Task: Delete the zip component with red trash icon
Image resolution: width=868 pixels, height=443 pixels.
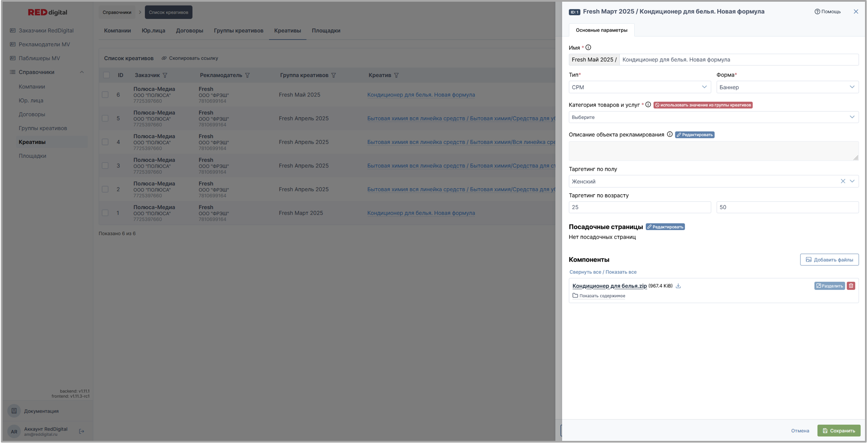Action: (850, 286)
